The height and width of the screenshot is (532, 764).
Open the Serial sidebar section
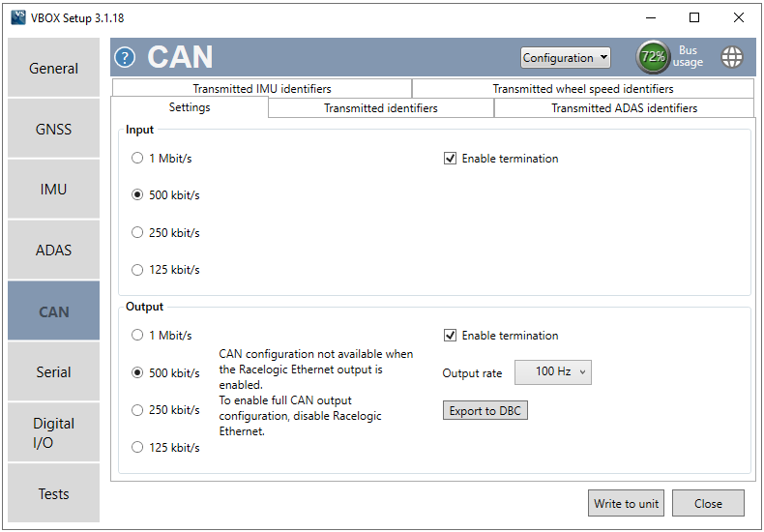[x=53, y=371]
